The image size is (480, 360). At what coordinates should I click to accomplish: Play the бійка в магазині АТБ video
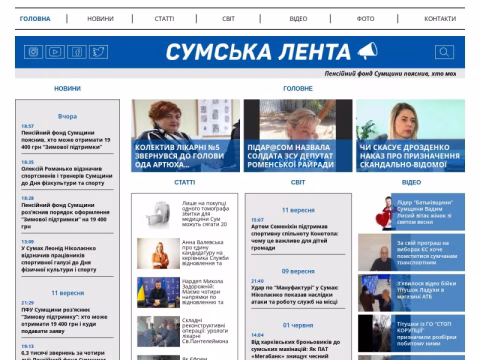pyautogui.click(x=411, y=293)
